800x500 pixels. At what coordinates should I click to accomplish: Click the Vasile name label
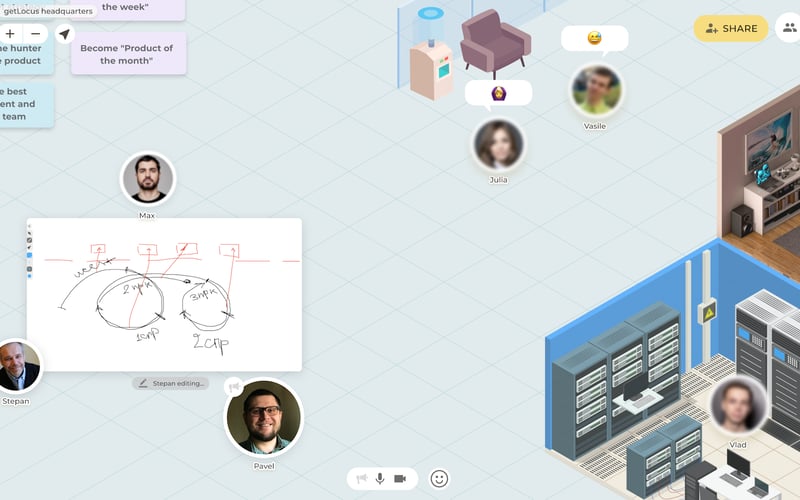pos(595,126)
